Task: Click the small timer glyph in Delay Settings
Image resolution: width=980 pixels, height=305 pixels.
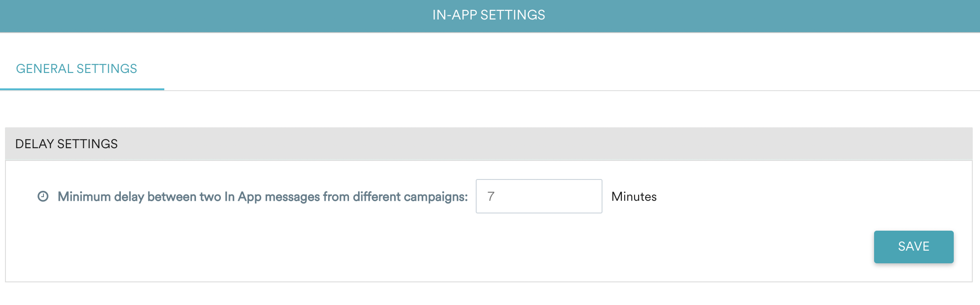Action: [43, 196]
